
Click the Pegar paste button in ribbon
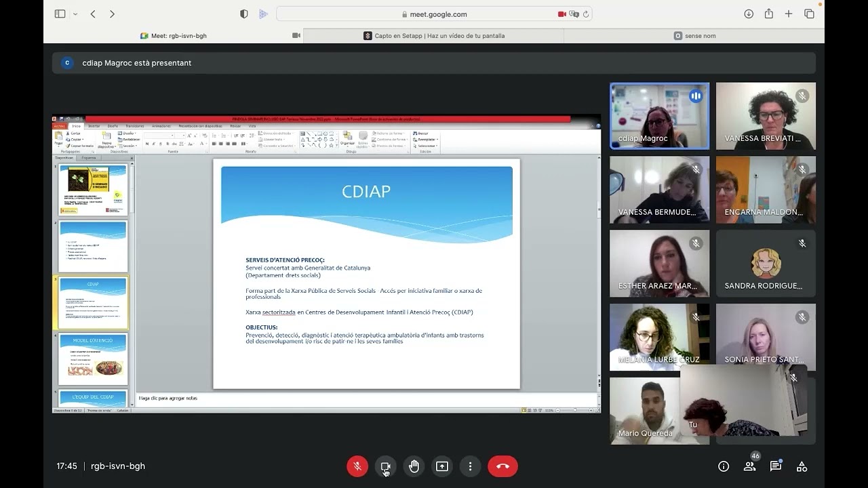click(59, 138)
